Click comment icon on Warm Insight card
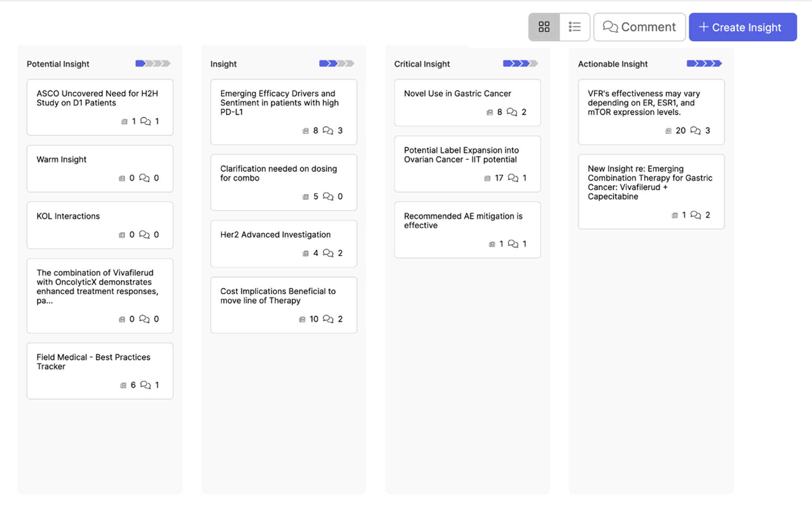The image size is (812, 515). [144, 178]
